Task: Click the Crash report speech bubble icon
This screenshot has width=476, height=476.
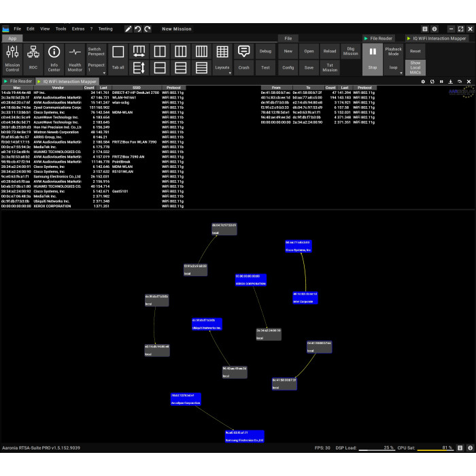Action: 243,59
